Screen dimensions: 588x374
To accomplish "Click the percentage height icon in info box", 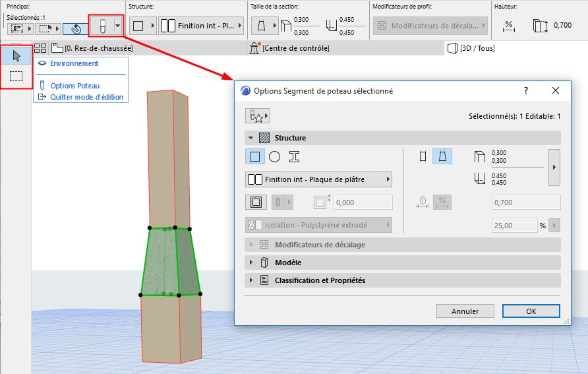I will pos(508,26).
